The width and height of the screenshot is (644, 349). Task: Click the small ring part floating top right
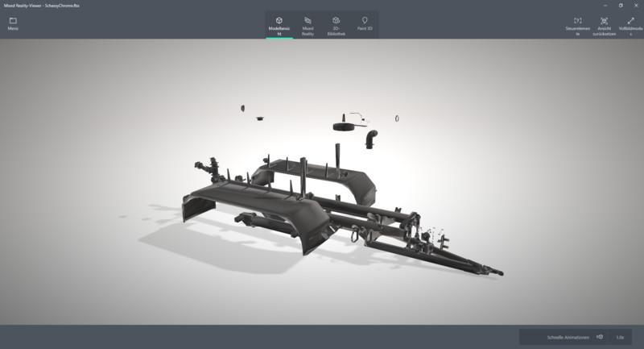397,119
